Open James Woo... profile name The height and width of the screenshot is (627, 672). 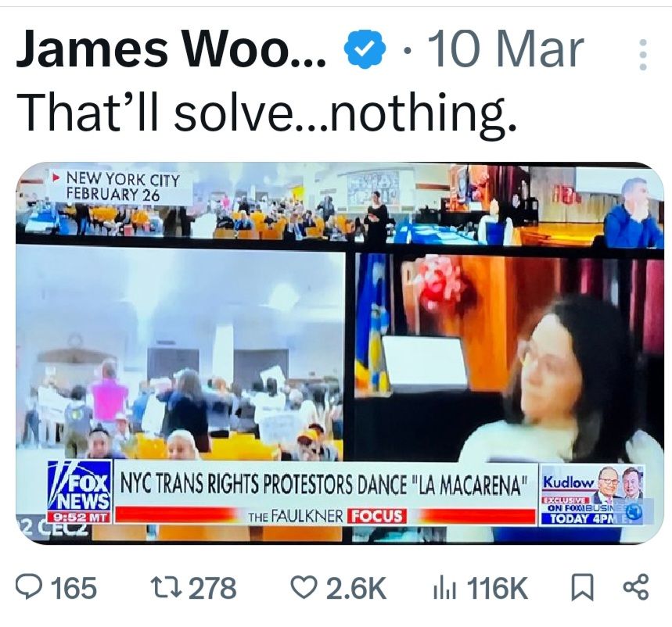tap(171, 50)
